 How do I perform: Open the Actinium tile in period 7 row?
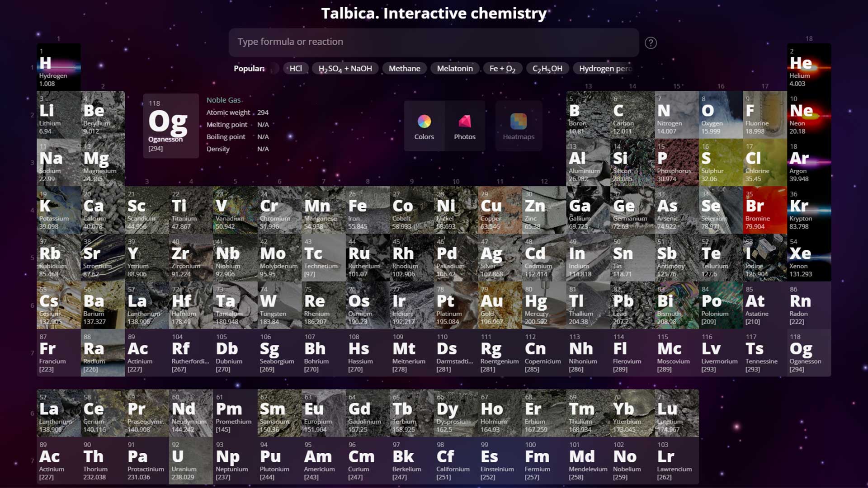[147, 353]
